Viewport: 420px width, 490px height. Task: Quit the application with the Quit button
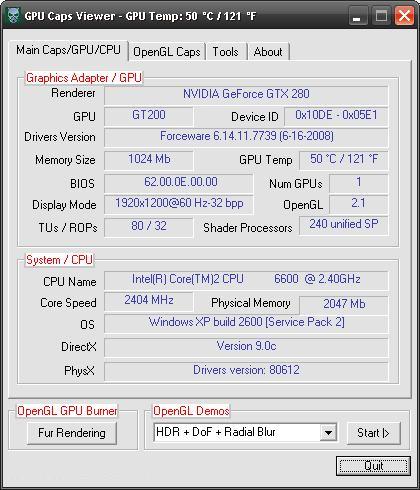point(373,466)
